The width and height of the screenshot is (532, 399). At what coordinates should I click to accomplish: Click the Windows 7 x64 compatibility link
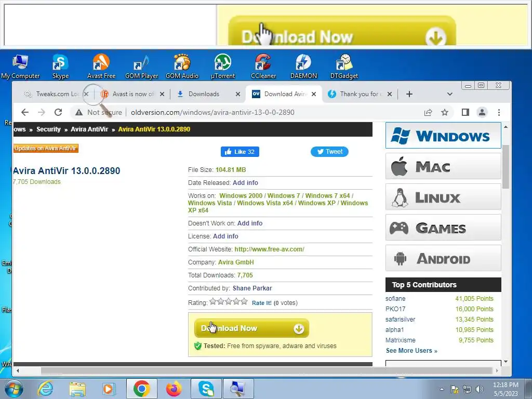[327, 196]
